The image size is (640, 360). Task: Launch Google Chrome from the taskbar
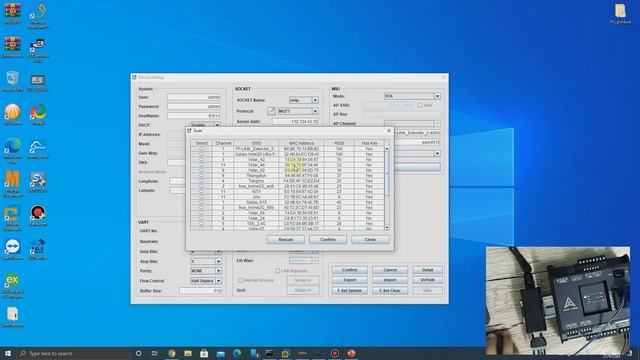click(171, 353)
